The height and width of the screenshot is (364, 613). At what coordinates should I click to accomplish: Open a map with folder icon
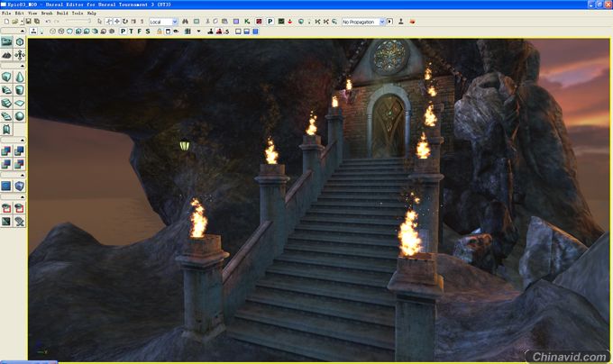pyautogui.click(x=14, y=22)
